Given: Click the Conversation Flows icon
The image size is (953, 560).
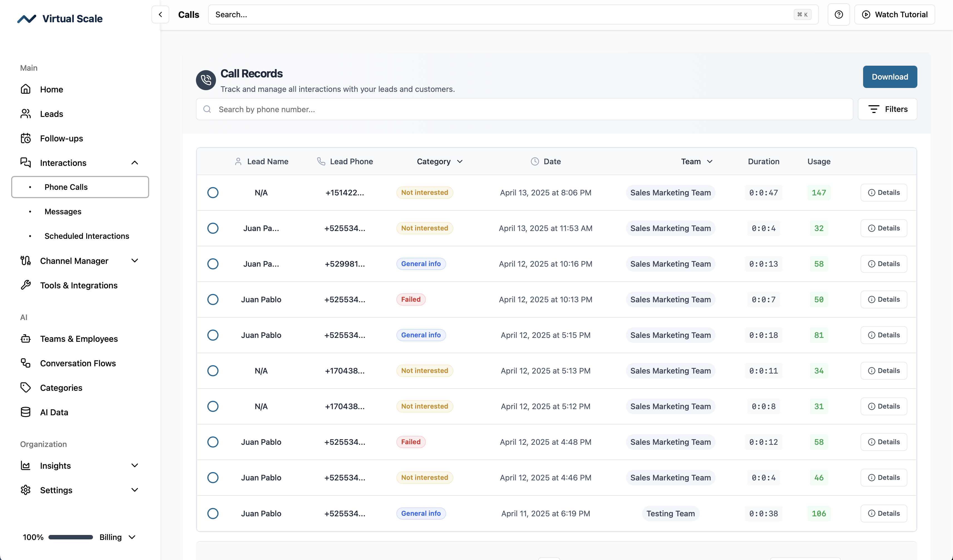Looking at the screenshot, I should [x=25, y=363].
